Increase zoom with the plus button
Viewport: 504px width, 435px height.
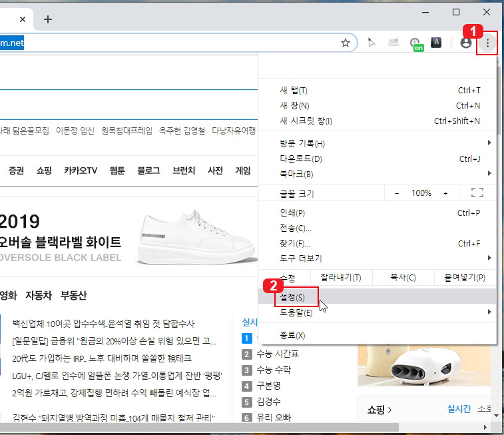coord(445,193)
